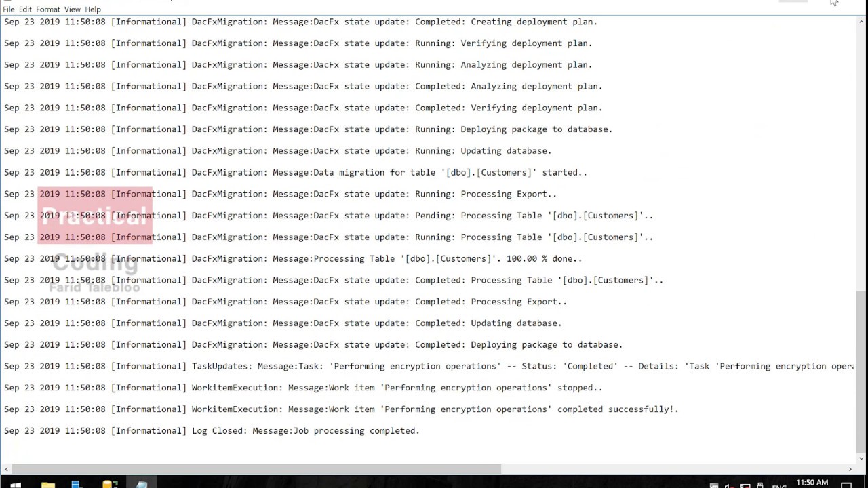Click the 'Running: Processing Export..' line
The height and width of the screenshot is (488, 868).
click(x=281, y=194)
